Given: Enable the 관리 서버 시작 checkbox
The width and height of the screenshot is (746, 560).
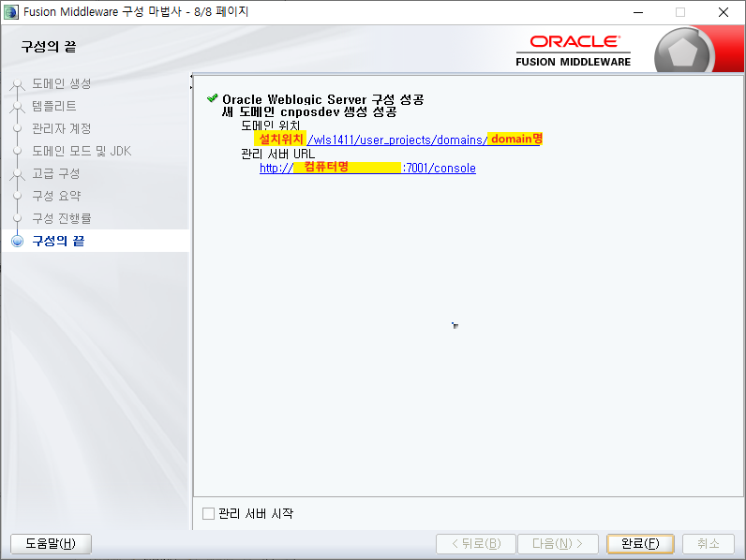Looking at the screenshot, I should click(208, 513).
